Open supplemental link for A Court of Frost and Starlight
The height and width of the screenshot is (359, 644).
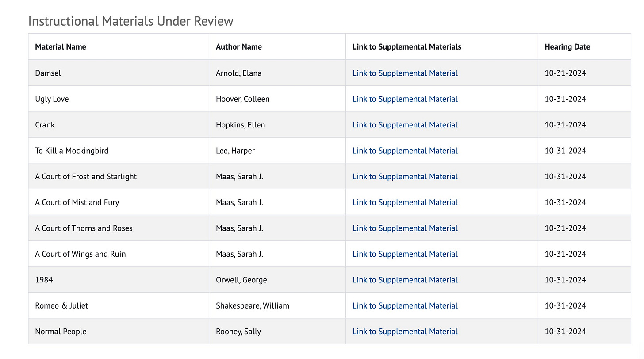pyautogui.click(x=405, y=176)
